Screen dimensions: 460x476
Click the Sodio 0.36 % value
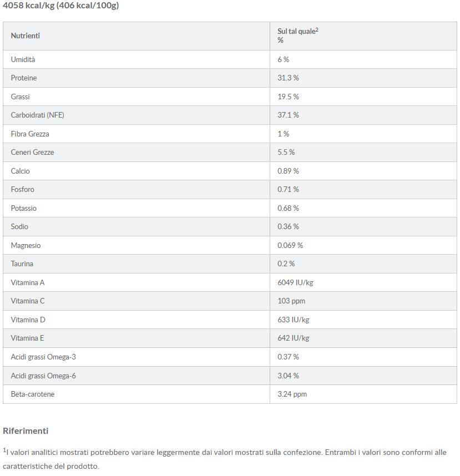coord(288,226)
